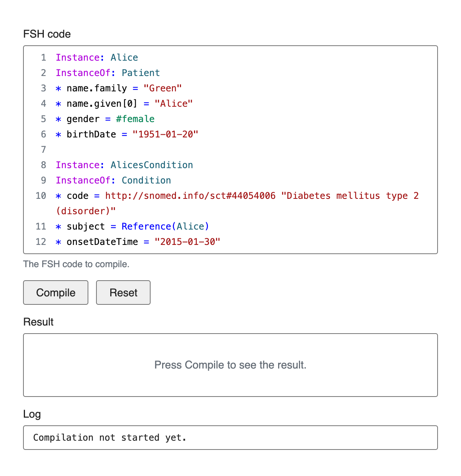Click the Condition type on line 9
This screenshot has height=476, width=461.
tap(146, 180)
